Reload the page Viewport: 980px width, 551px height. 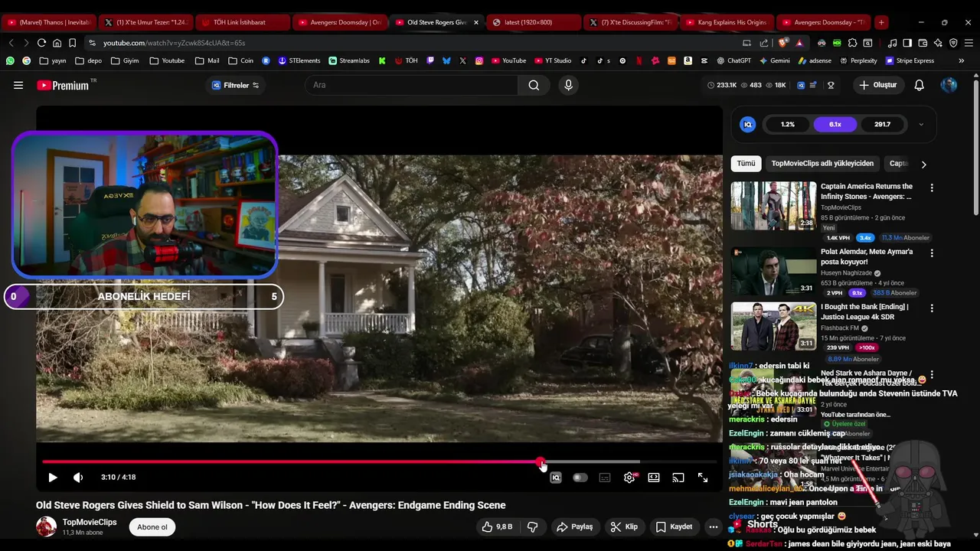[x=41, y=43]
